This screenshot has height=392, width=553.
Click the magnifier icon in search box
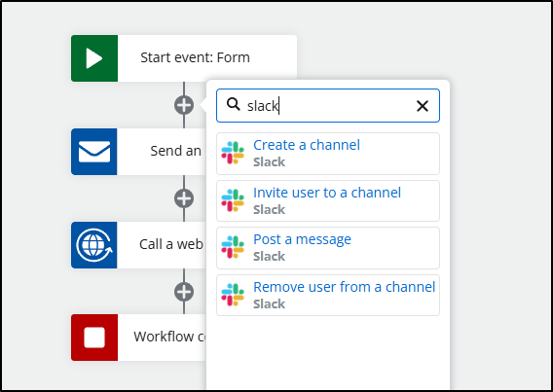coord(233,104)
